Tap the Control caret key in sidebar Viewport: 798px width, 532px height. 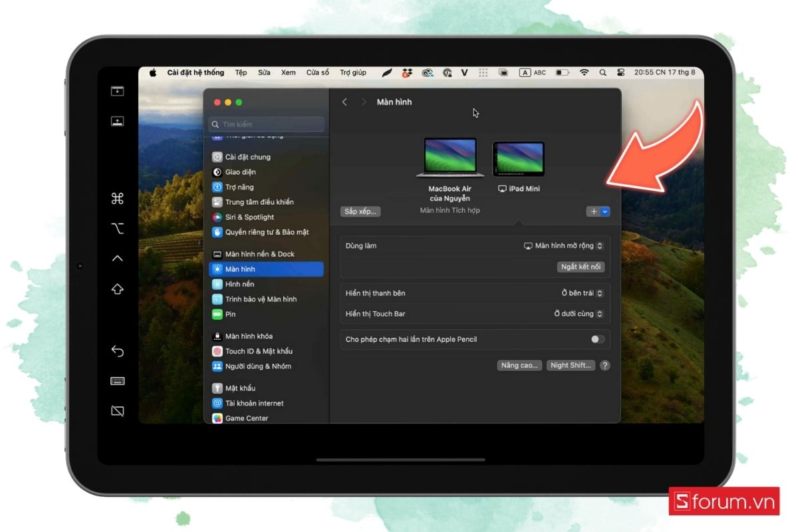(x=118, y=258)
